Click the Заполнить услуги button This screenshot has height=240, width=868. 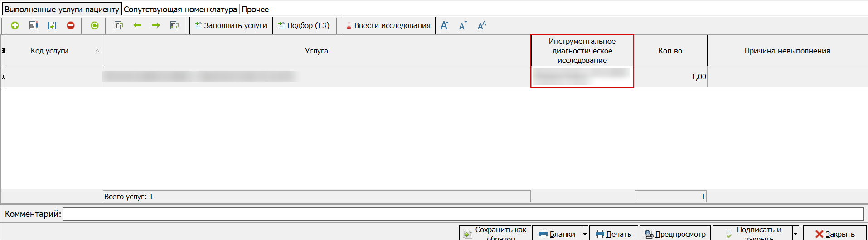[x=231, y=26]
